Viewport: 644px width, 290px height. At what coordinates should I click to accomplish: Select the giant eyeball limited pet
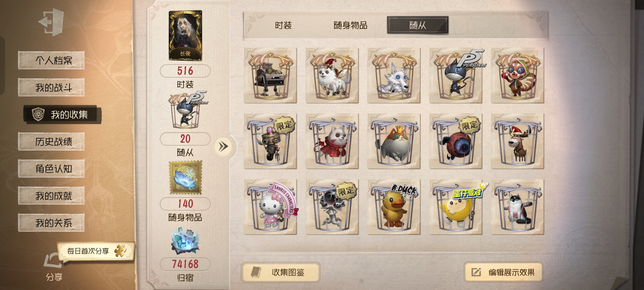tap(456, 141)
